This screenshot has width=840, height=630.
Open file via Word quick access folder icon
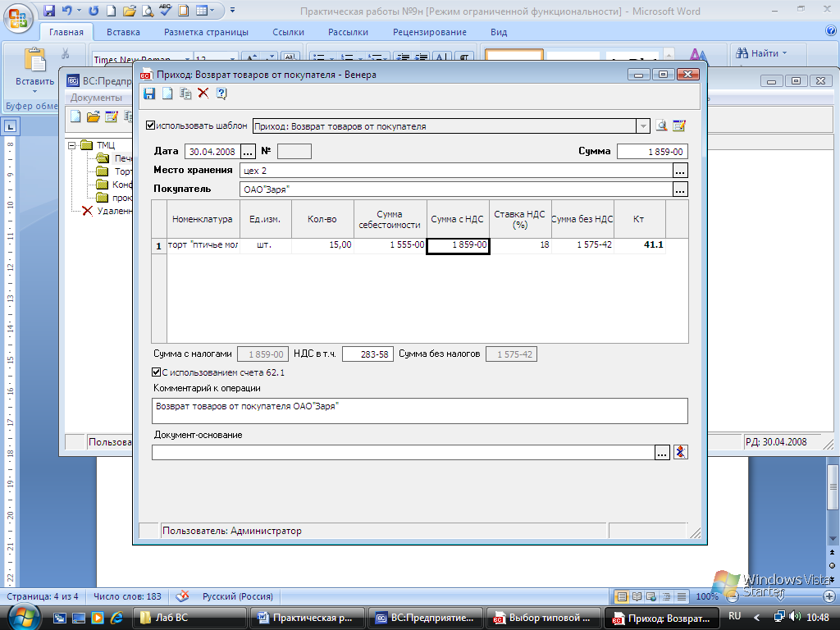click(x=129, y=10)
